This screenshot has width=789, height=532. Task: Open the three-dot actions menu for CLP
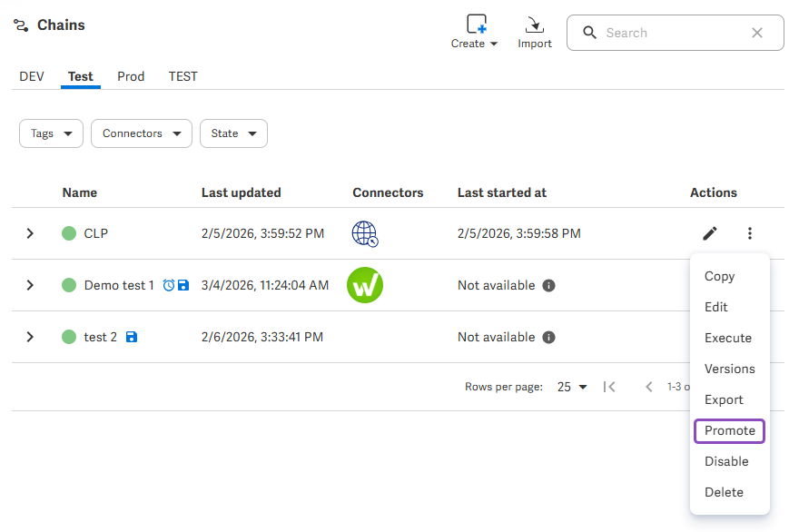pyautogui.click(x=750, y=233)
